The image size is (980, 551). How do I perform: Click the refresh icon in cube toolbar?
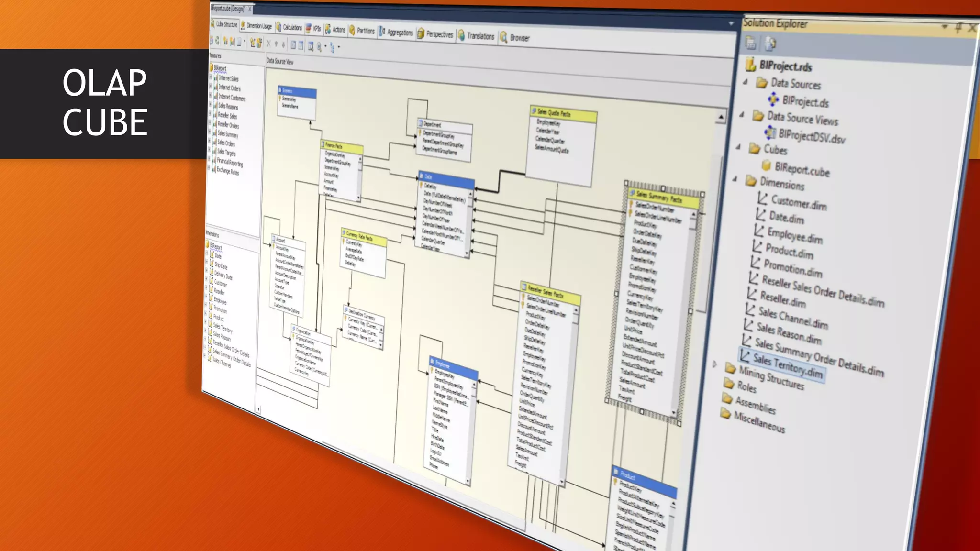(x=217, y=41)
